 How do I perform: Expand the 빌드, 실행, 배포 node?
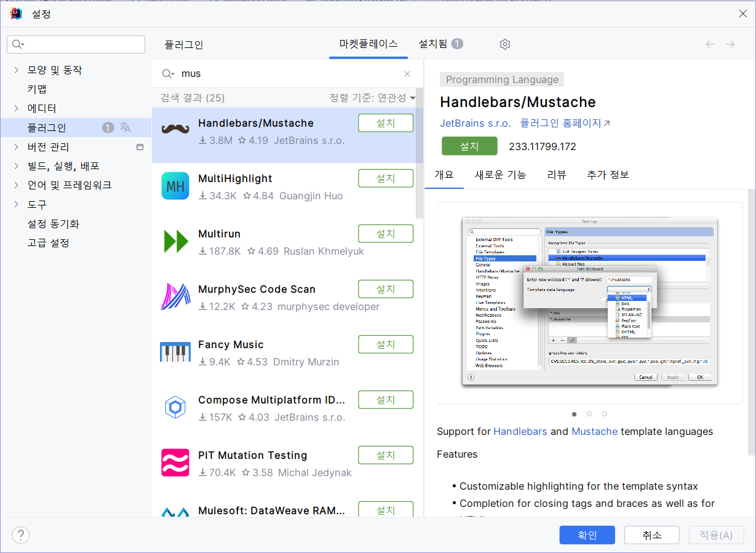click(x=16, y=166)
